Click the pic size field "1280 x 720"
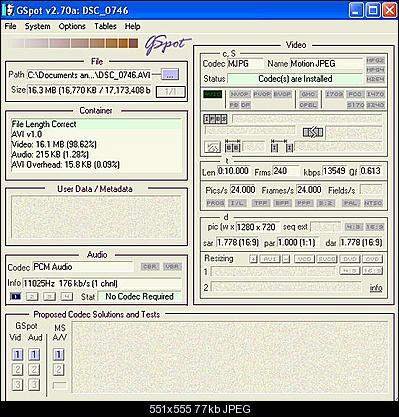Image resolution: width=399 pixels, height=417 pixels. point(258,227)
